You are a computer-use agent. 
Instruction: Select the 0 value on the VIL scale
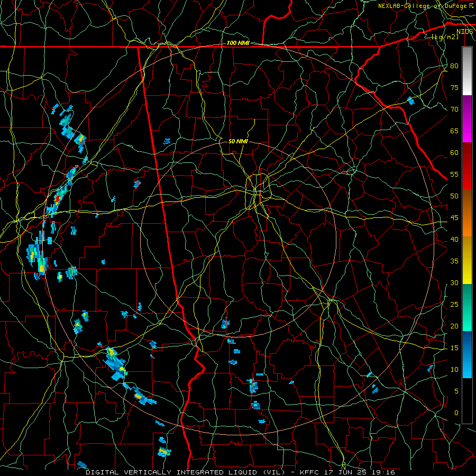456,413
